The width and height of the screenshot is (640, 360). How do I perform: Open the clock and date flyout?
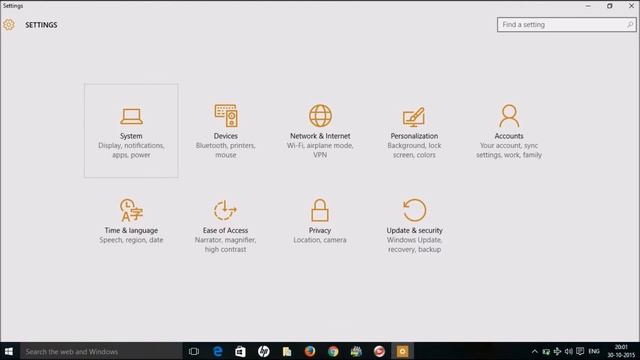621,351
